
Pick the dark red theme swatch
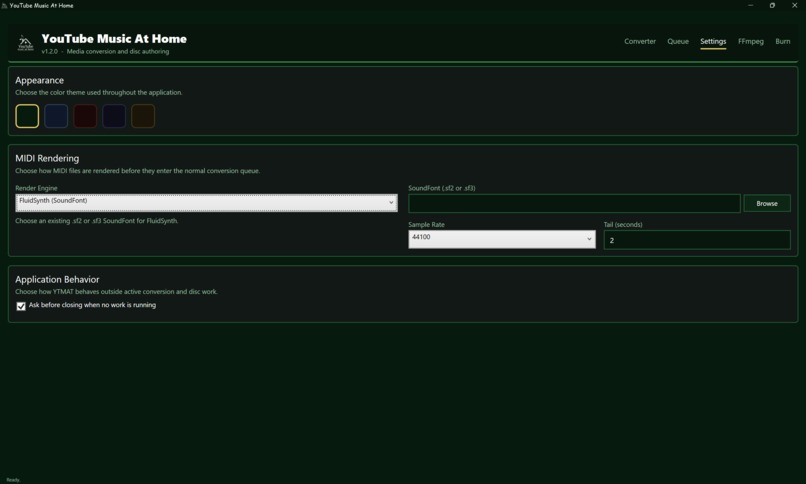click(85, 116)
